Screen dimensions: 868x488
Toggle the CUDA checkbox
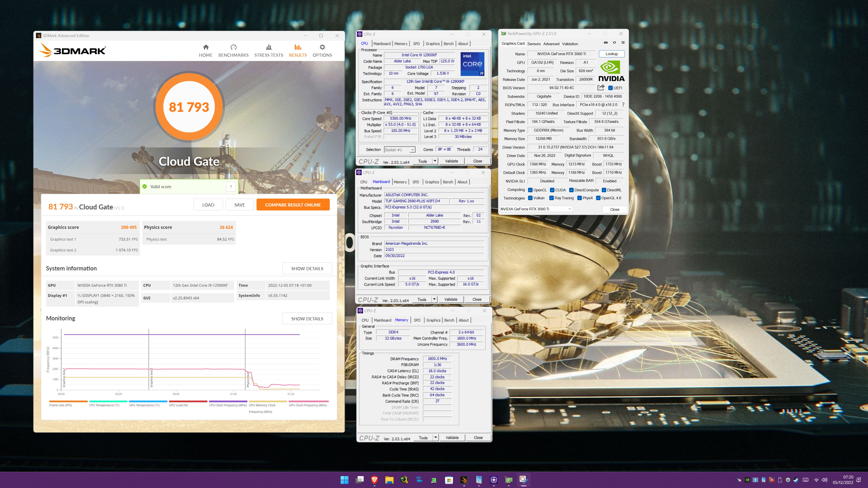click(552, 190)
